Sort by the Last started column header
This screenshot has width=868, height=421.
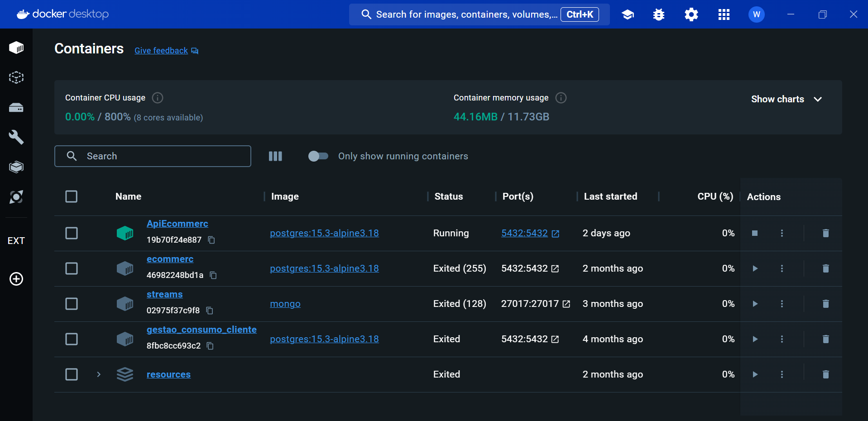[x=610, y=196]
